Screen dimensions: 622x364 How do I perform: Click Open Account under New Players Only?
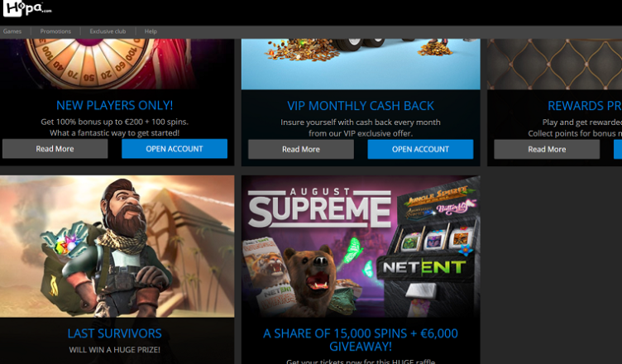175,149
